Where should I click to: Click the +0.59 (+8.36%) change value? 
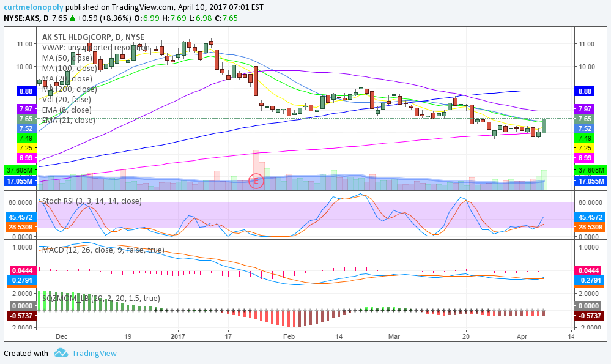click(104, 18)
